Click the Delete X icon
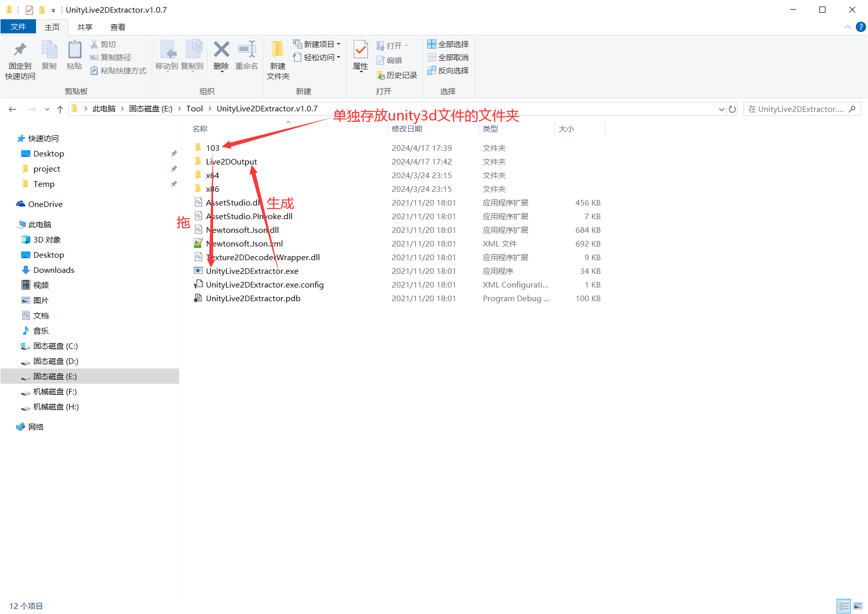 (x=221, y=50)
